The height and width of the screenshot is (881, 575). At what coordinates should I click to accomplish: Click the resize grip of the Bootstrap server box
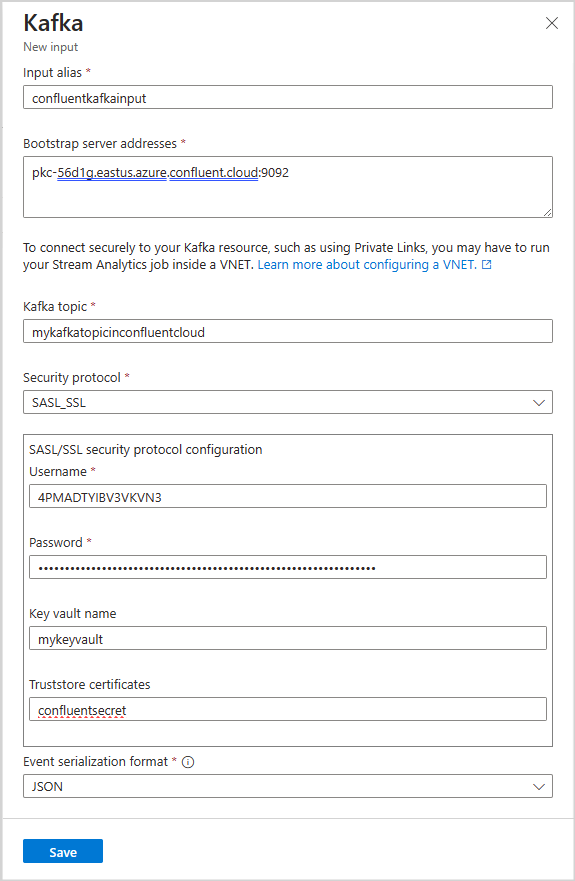tap(547, 212)
